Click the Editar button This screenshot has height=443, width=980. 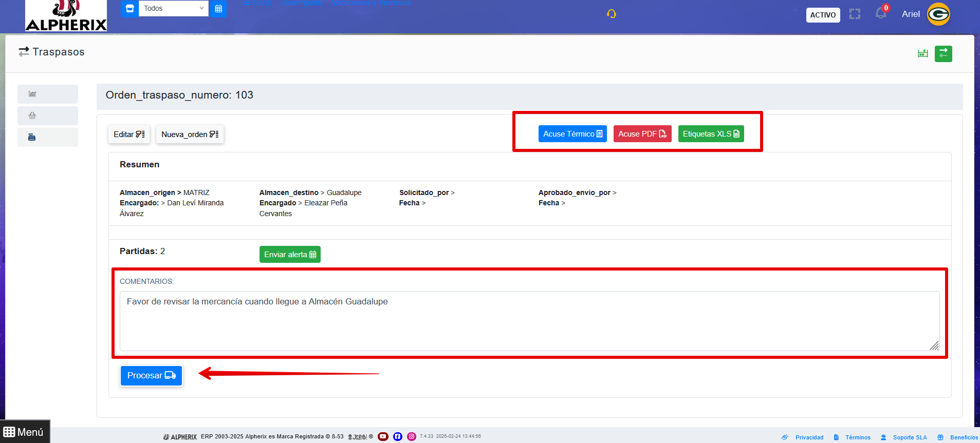click(x=128, y=134)
